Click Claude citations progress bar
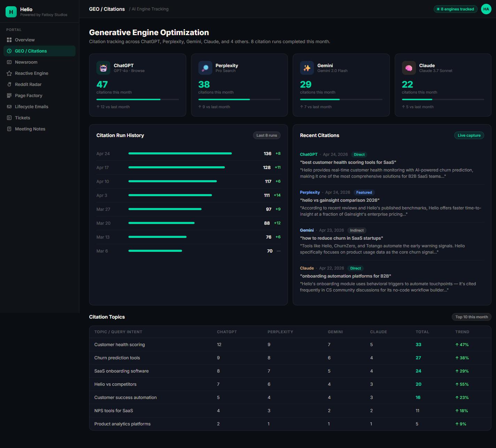 pos(443,99)
